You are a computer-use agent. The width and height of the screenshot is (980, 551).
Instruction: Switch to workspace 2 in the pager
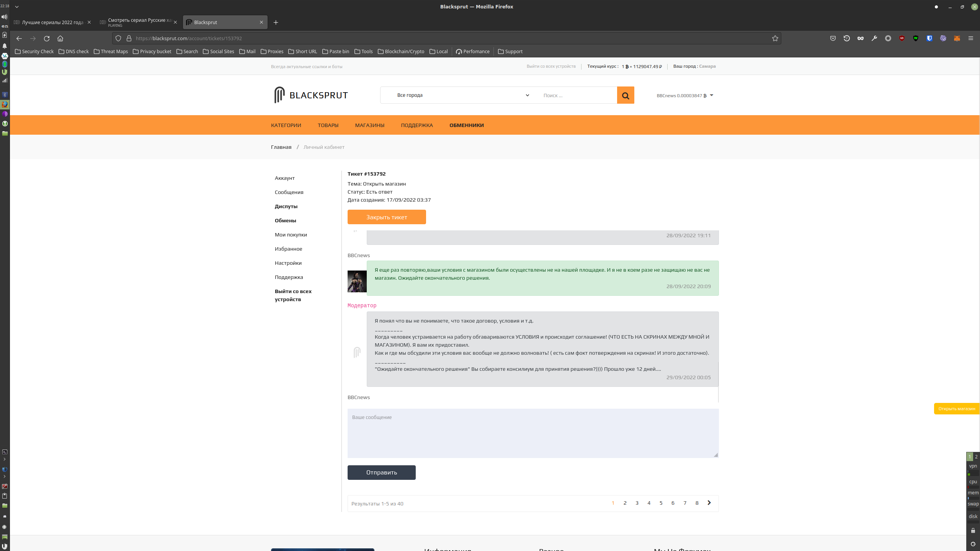click(976, 456)
